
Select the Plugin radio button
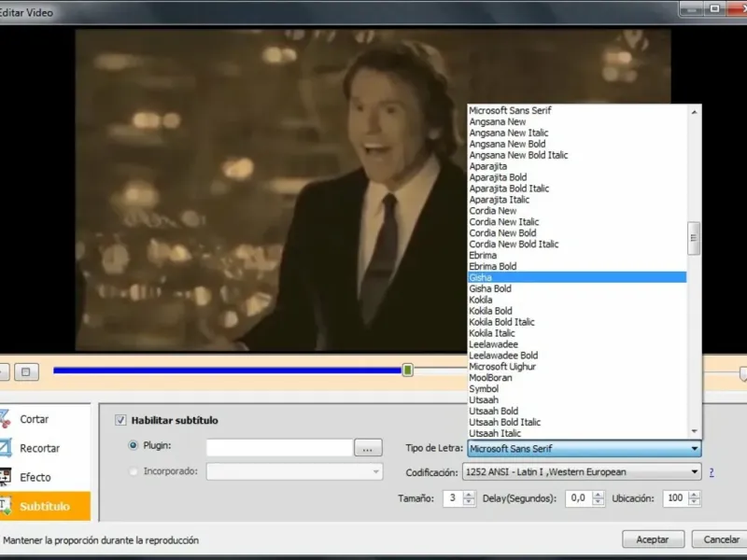tap(133, 446)
